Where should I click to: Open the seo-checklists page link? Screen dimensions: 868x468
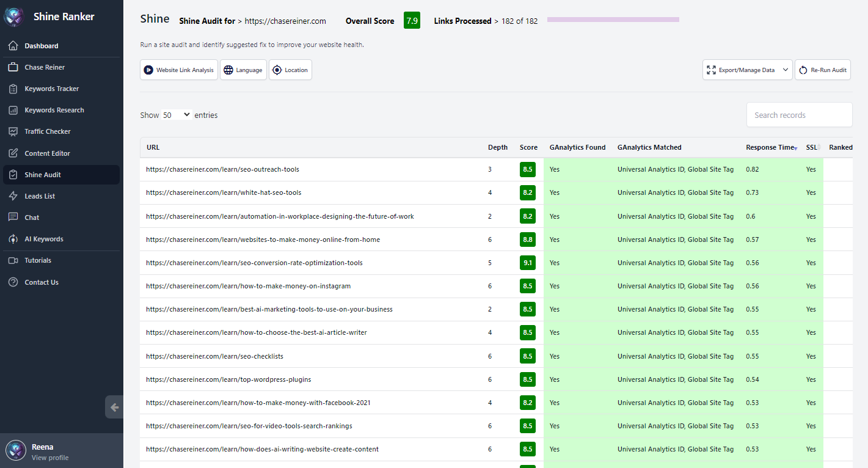point(214,356)
